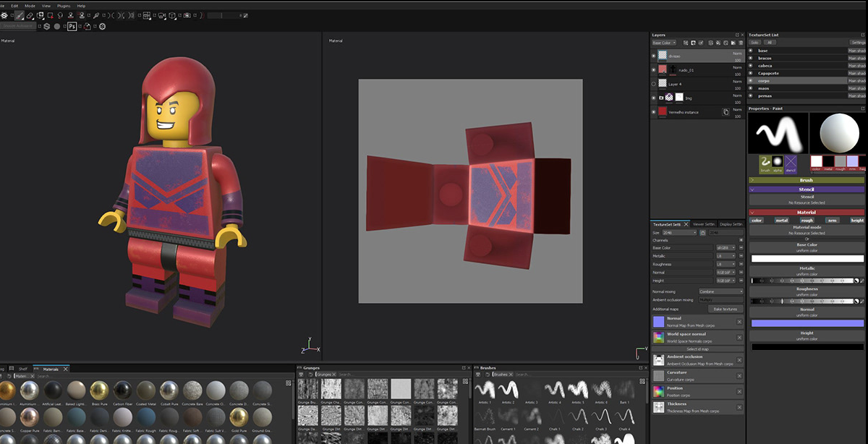Click the lock size ratio icon
The height and width of the screenshot is (444, 868).
703,233
